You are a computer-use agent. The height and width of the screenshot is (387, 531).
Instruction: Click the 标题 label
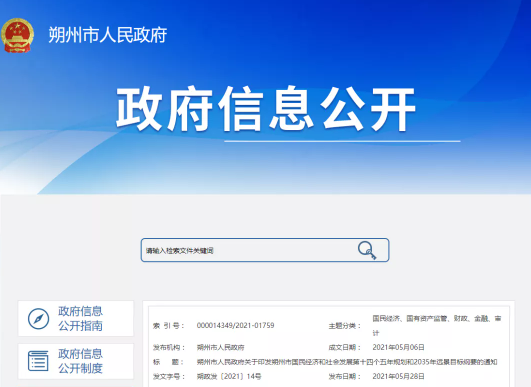pos(169,362)
